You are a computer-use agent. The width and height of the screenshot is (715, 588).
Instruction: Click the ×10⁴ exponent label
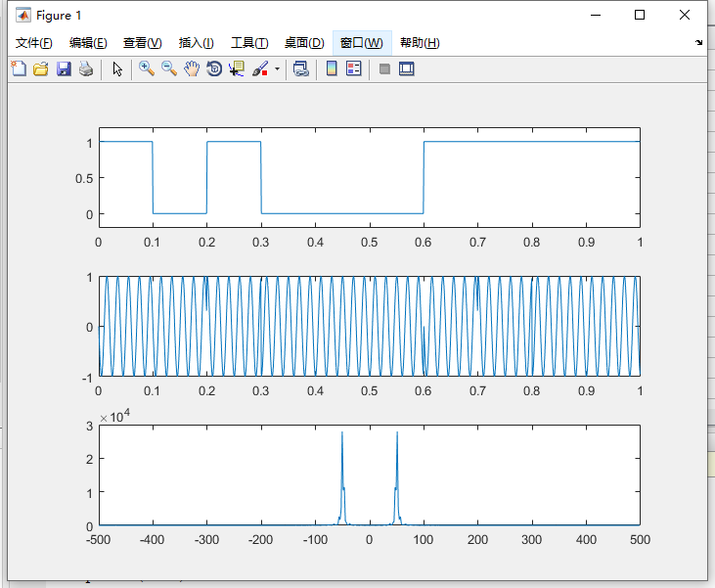tap(114, 417)
